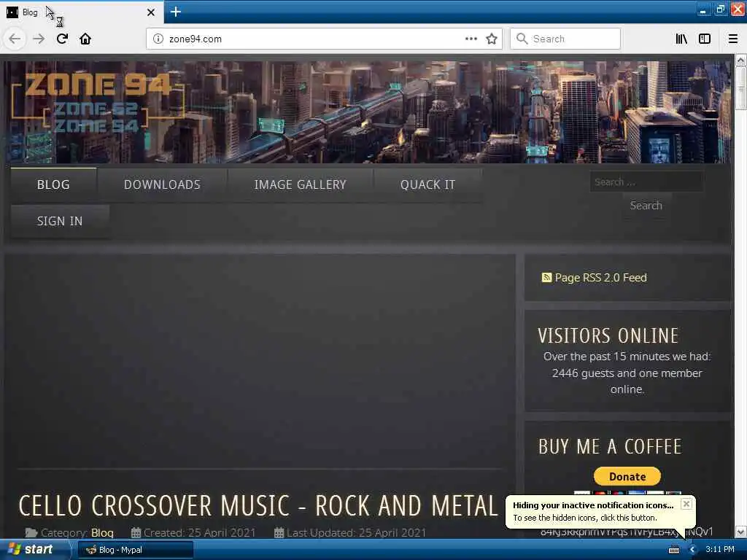Open the IMAGE GALLERY menu item
747x560 pixels.
[300, 184]
